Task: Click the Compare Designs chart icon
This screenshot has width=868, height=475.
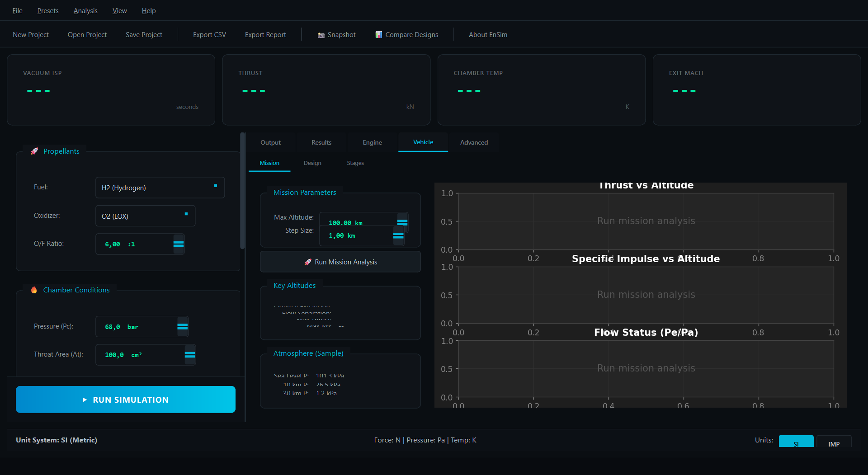Action: pyautogui.click(x=379, y=35)
